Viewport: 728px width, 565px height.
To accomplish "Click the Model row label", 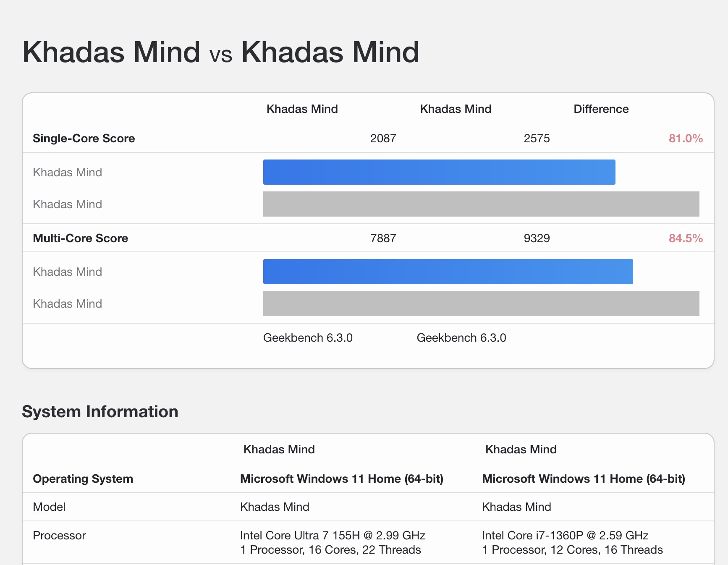I will [49, 507].
